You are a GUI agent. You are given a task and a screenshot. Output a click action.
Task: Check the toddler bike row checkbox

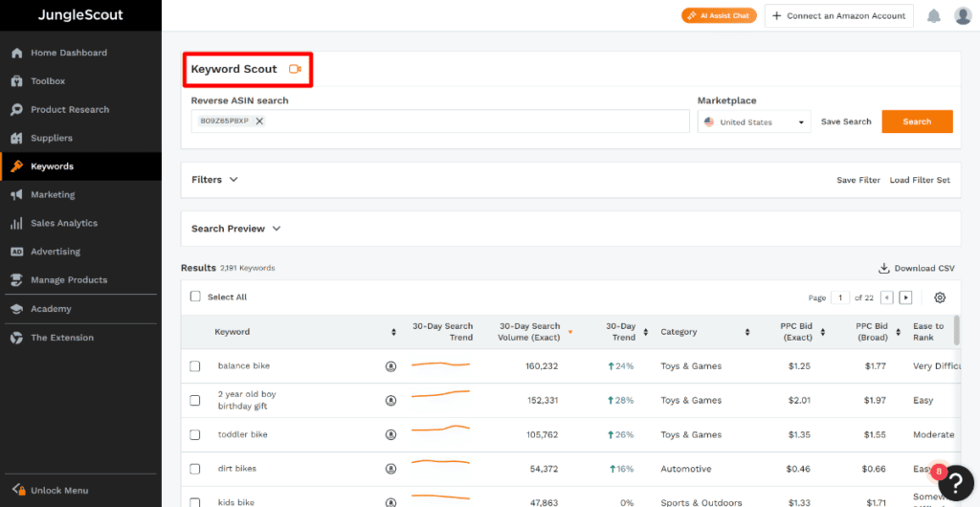click(195, 434)
